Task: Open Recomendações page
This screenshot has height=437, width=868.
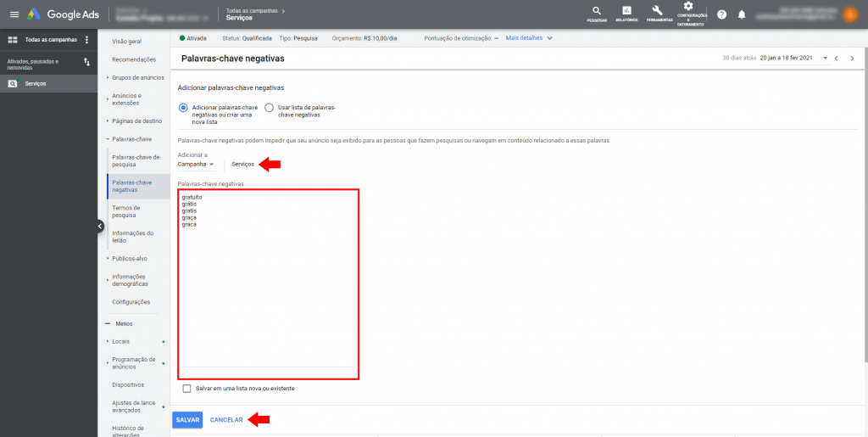Action: click(x=134, y=59)
